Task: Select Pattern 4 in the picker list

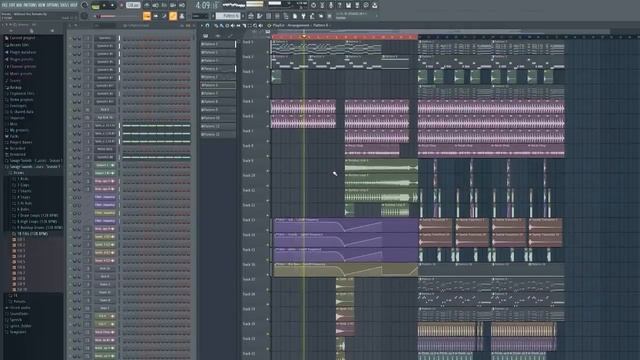Action: (218, 69)
